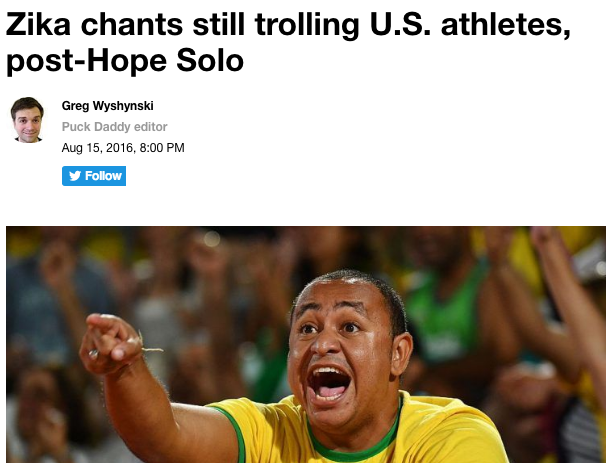Click the headline word 'Zika'
The height and width of the screenshot is (463, 608).
[38, 24]
